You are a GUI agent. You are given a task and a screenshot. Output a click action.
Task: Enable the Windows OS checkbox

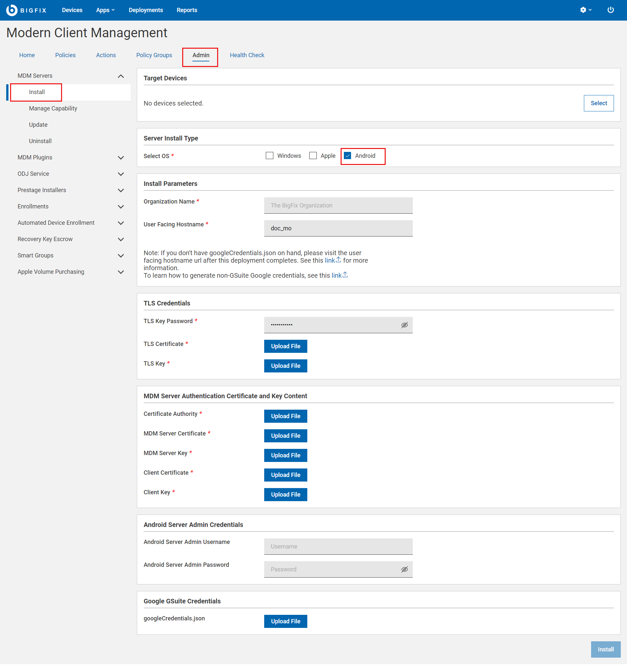click(270, 156)
